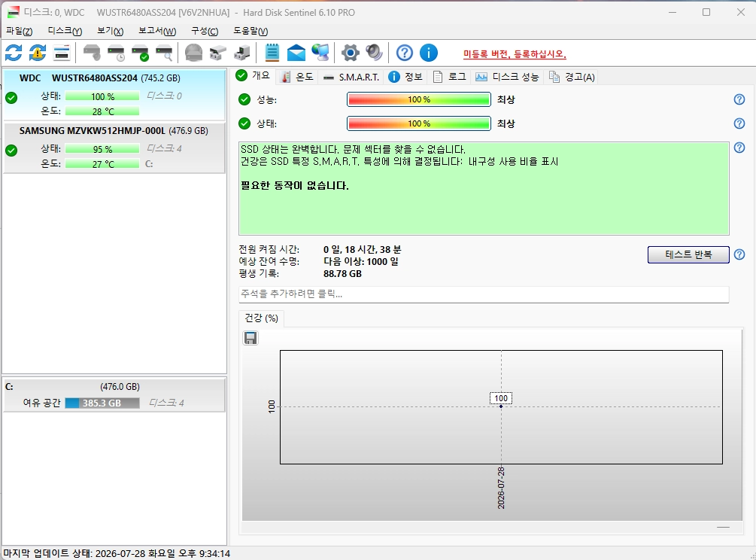The height and width of the screenshot is (560, 756).
Task: Switch to the 개요 tab
Action: point(254,76)
